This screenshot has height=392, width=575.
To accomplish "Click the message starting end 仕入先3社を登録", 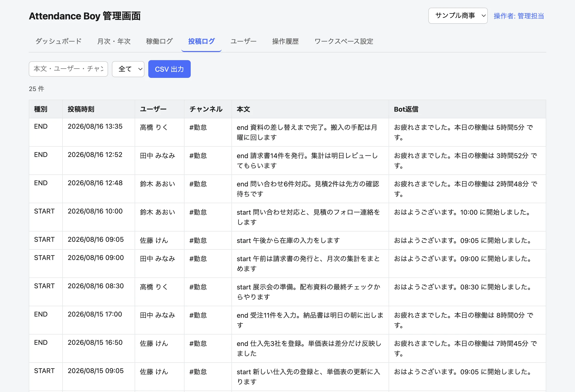I will click(309, 348).
